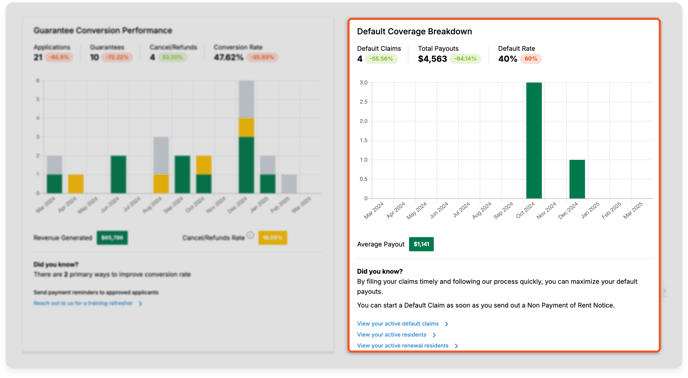Image resolution: width=688 pixels, height=378 pixels.
Task: Click the Dec 2024 bar in Default Coverage chart
Action: coord(577,179)
